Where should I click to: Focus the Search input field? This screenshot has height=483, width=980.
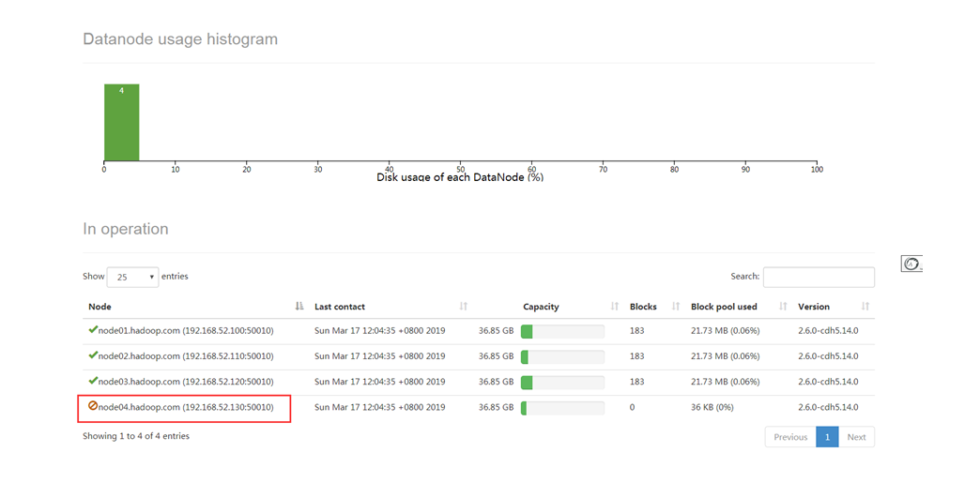pyautogui.click(x=819, y=277)
